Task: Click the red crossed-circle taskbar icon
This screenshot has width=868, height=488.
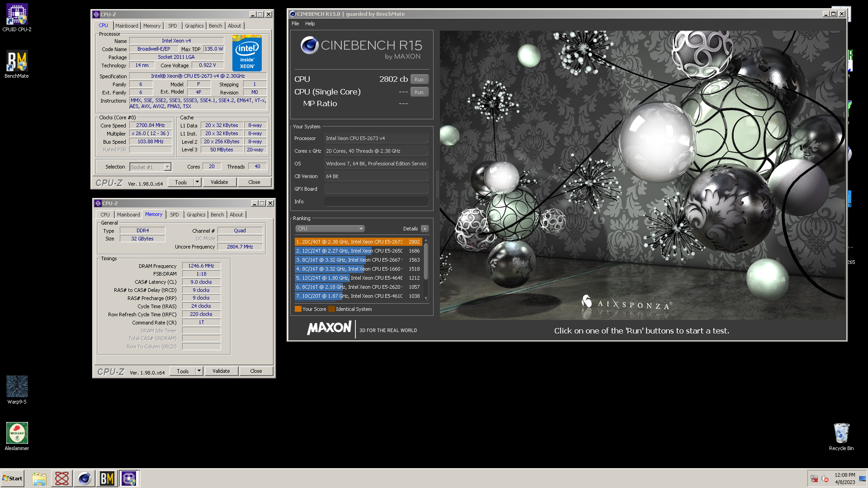Action: (62, 479)
